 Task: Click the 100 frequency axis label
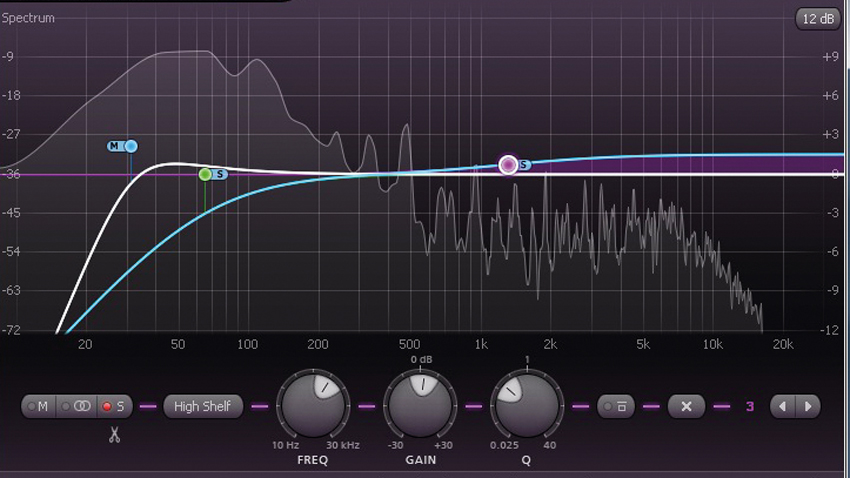click(248, 344)
